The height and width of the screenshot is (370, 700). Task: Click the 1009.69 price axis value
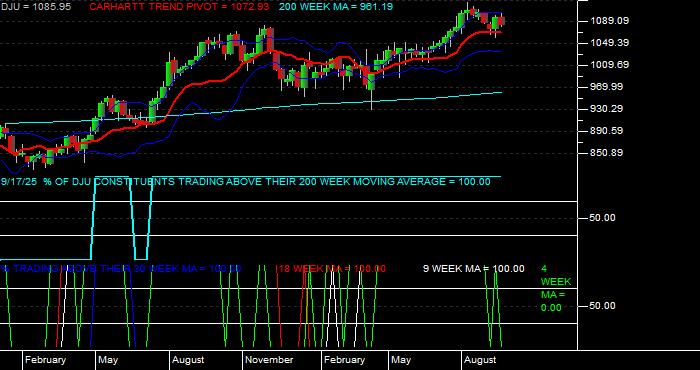[610, 65]
